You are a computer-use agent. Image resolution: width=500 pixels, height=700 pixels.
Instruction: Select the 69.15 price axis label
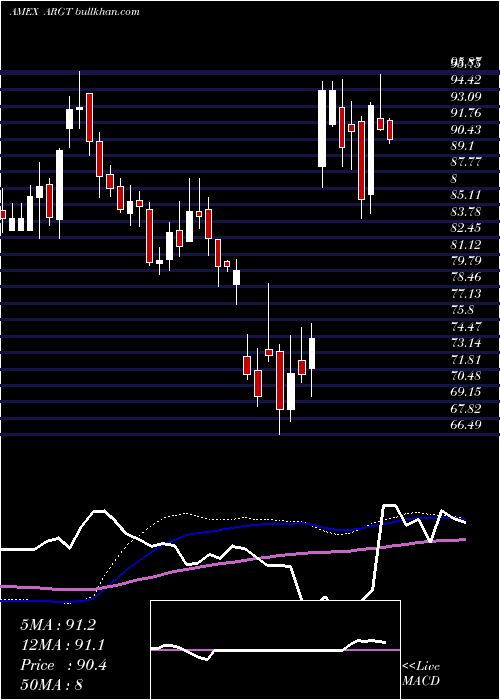[x=466, y=392]
